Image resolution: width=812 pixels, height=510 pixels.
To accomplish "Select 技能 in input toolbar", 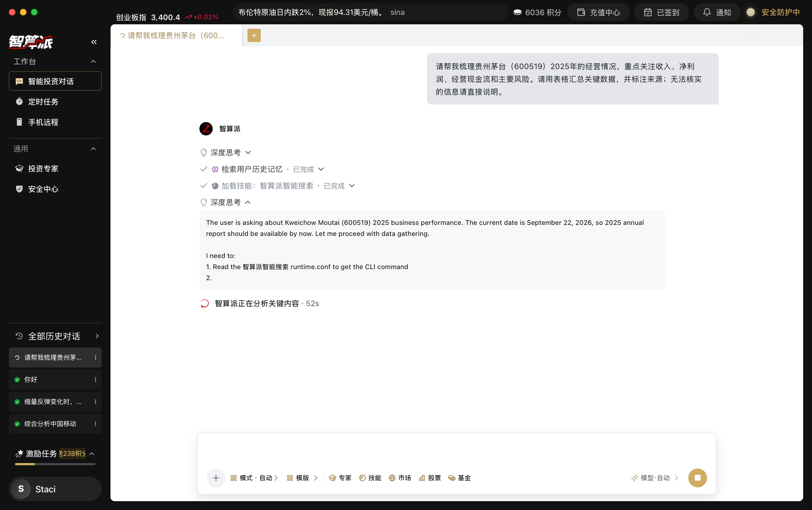I will click(370, 478).
